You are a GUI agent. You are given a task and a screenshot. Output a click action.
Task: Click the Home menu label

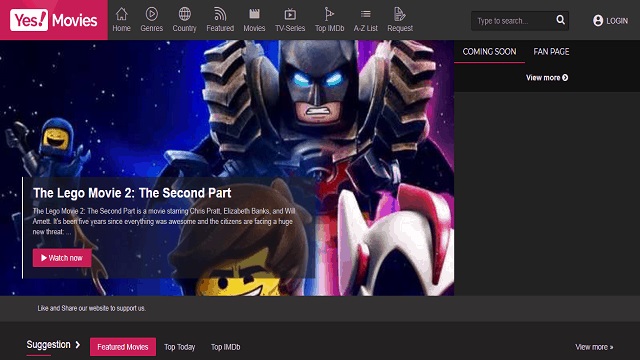pos(122,28)
